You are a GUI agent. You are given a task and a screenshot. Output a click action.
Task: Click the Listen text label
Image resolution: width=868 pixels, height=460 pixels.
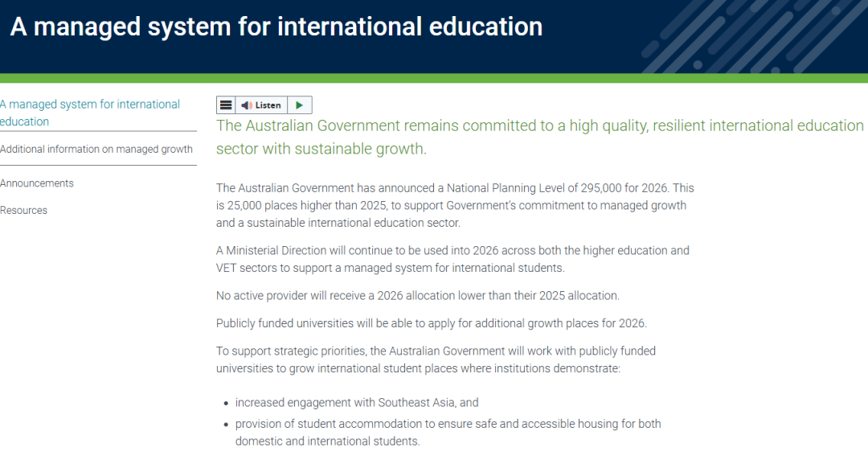tap(268, 105)
